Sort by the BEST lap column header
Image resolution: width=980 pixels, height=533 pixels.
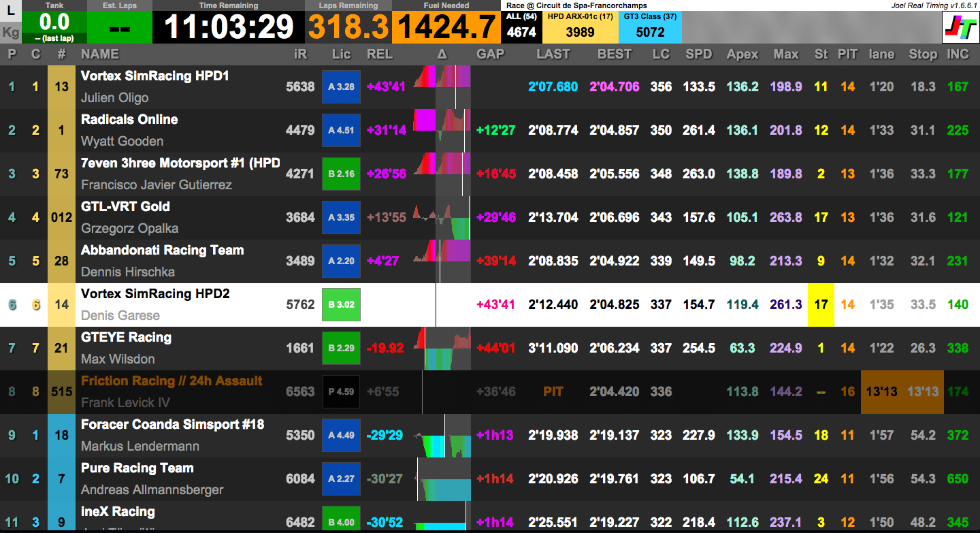[615, 54]
